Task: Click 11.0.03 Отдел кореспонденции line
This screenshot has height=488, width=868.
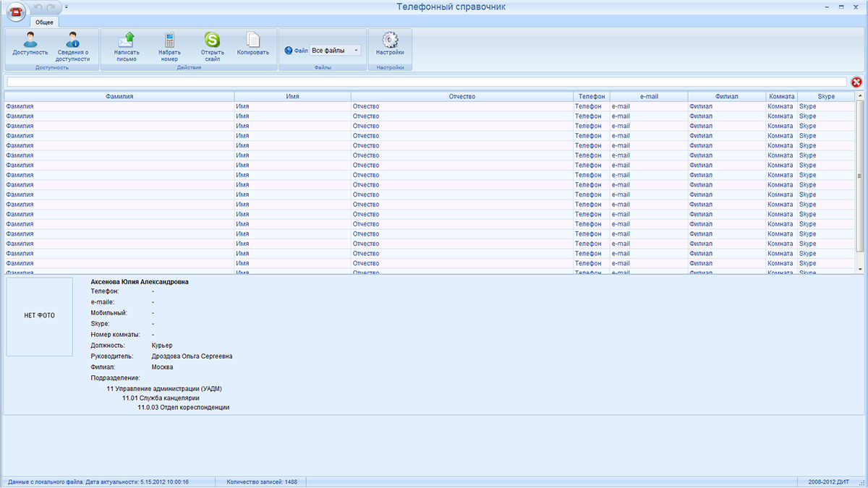Action: [x=184, y=407]
